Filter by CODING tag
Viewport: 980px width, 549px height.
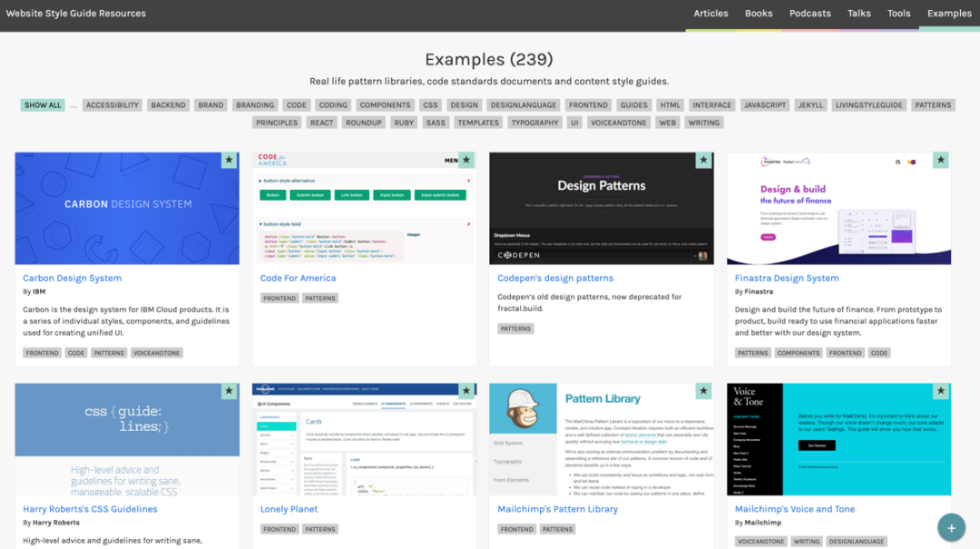pyautogui.click(x=333, y=105)
